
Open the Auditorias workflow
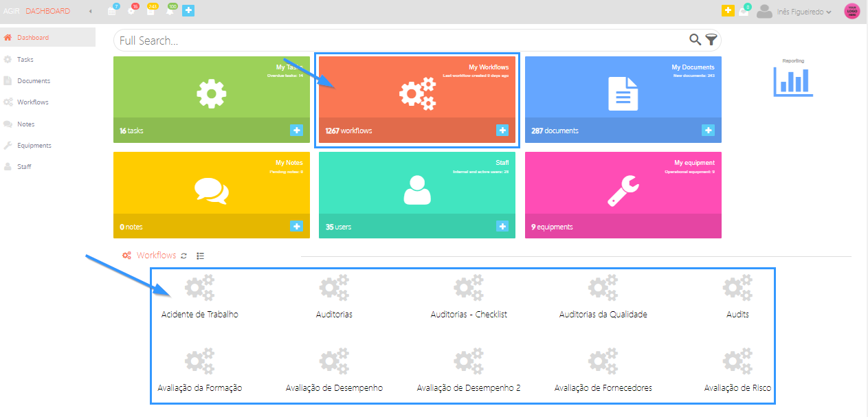[334, 297]
